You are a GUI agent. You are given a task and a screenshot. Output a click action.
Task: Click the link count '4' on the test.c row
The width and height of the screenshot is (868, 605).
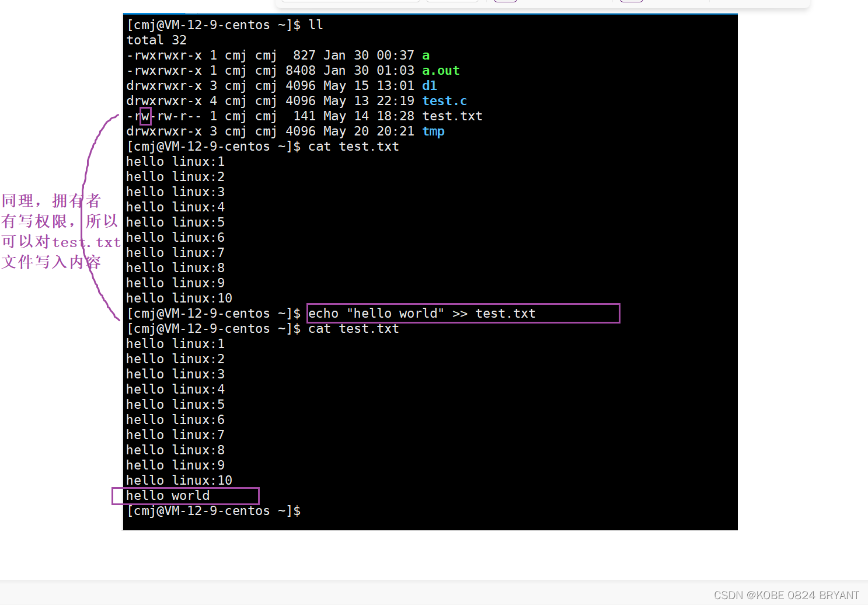(214, 100)
